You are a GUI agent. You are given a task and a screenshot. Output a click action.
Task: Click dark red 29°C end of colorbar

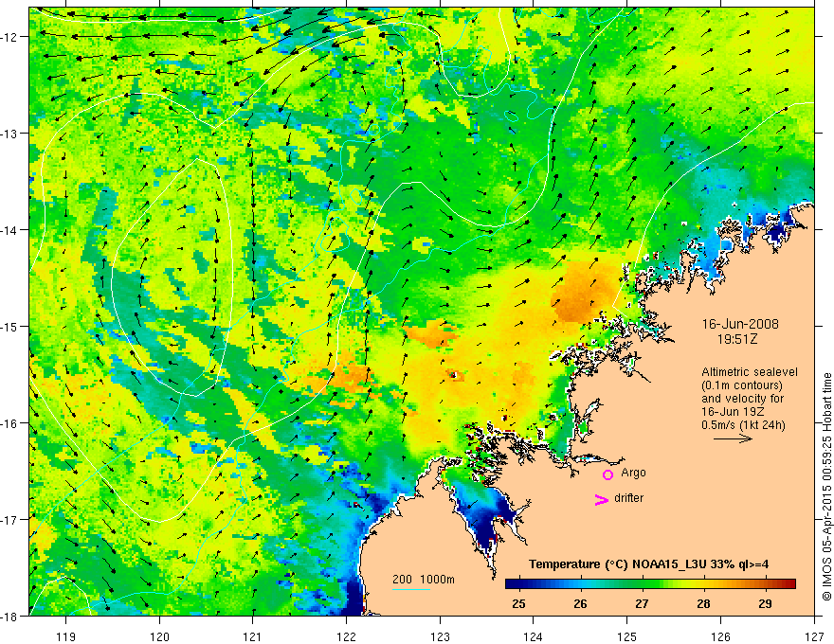pyautogui.click(x=789, y=584)
